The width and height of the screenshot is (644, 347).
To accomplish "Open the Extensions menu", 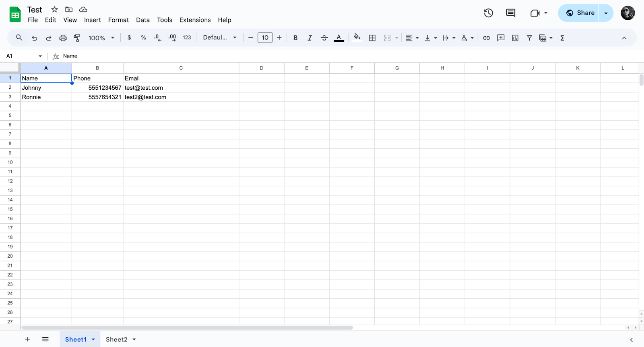I will tap(195, 20).
